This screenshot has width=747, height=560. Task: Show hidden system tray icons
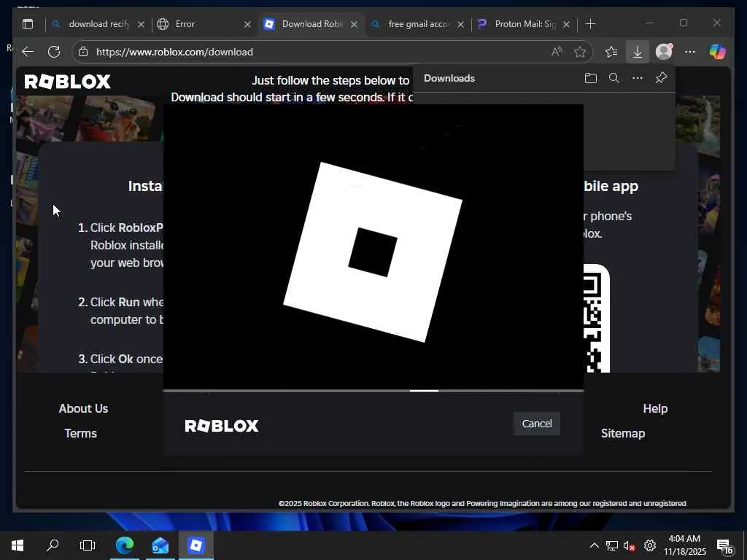(594, 545)
